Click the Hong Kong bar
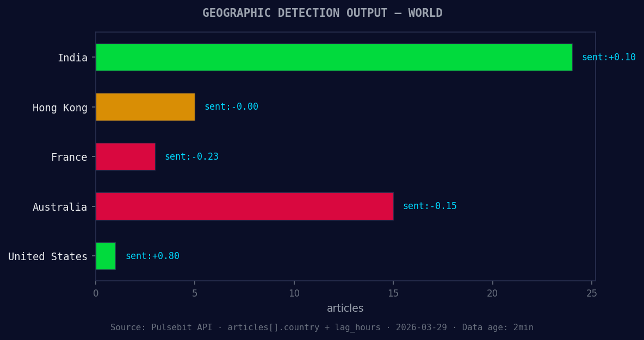 [x=144, y=107]
